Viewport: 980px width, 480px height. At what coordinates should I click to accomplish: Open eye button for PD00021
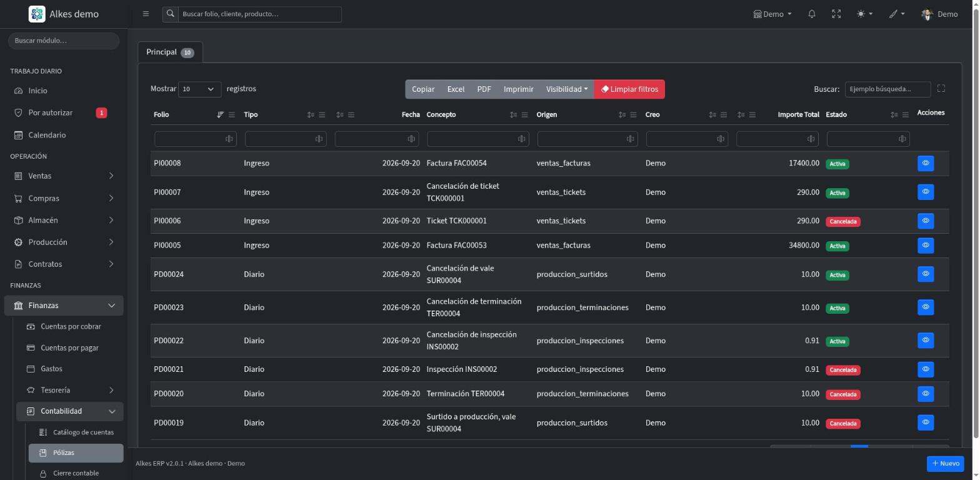tap(926, 369)
